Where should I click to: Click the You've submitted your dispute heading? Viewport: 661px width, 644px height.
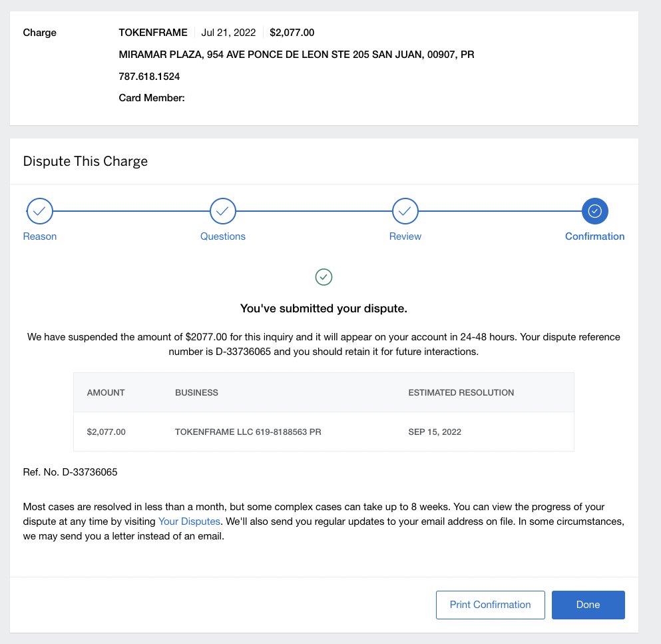pos(324,308)
